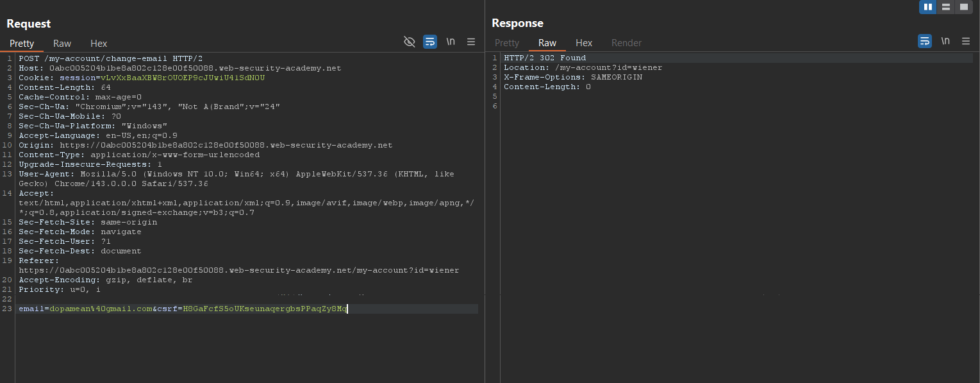Switch Request view to Hex tab

99,44
